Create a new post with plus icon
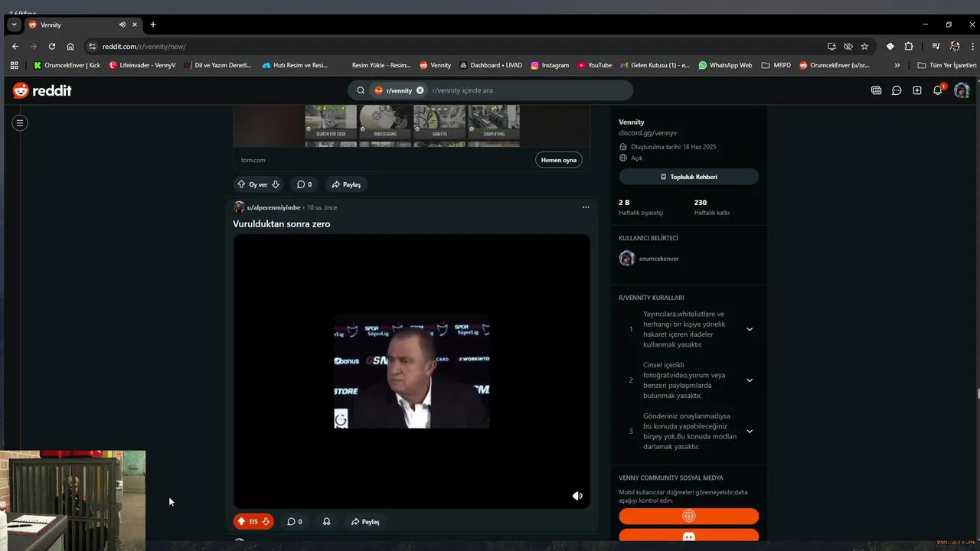Screen dimensions: 980x551 917,90
